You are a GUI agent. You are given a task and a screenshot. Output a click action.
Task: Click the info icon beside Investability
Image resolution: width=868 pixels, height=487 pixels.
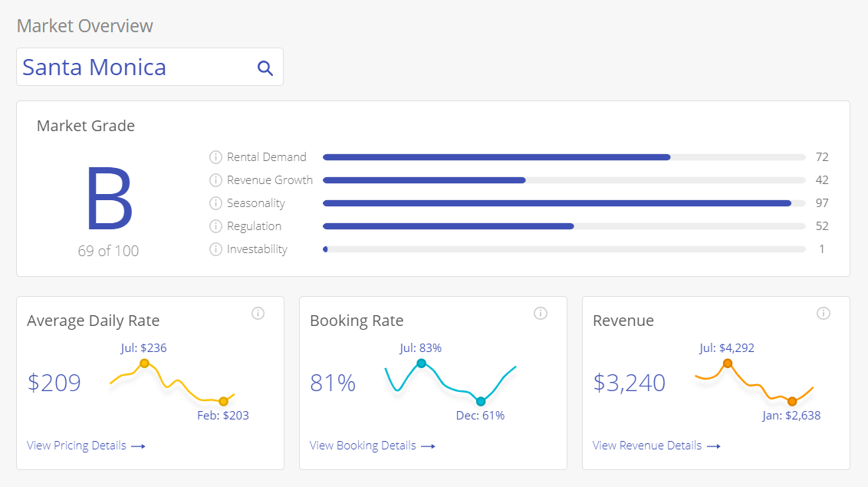pos(215,248)
